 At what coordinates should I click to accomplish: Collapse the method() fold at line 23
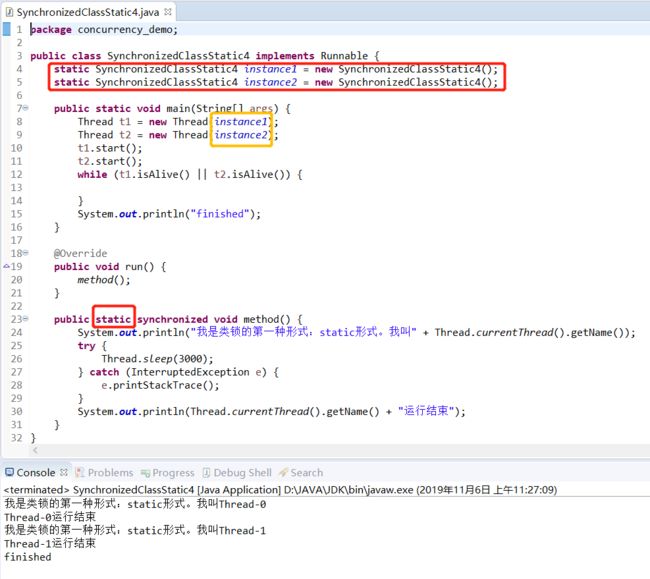click(x=25, y=318)
